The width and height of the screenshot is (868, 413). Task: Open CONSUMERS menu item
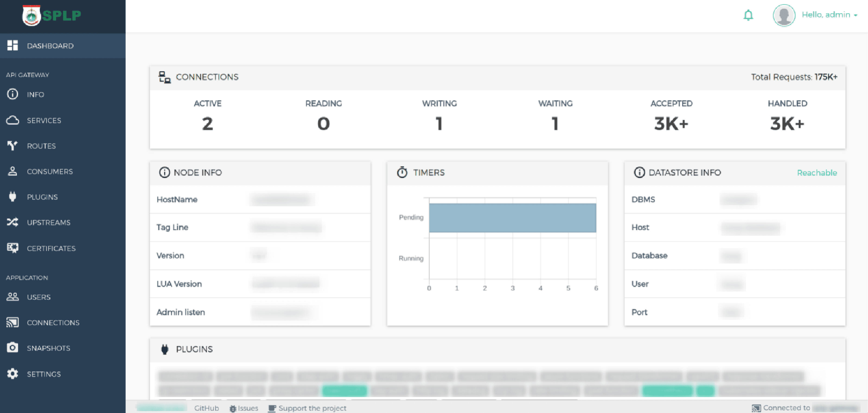(63, 171)
